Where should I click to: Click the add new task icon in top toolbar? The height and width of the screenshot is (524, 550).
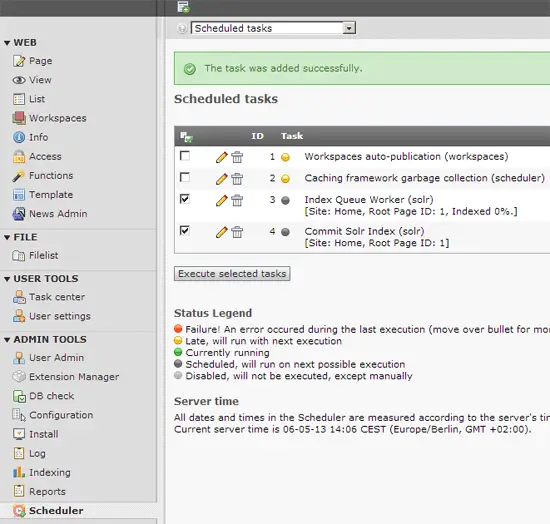click(183, 7)
